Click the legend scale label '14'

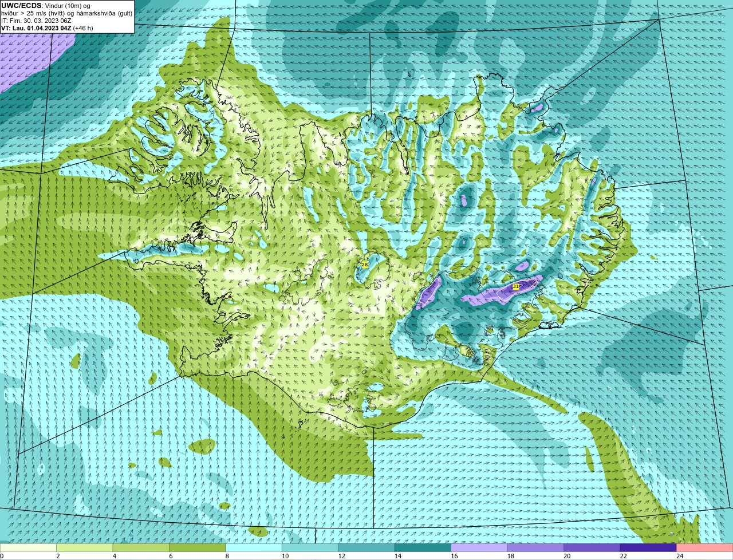pos(397,556)
